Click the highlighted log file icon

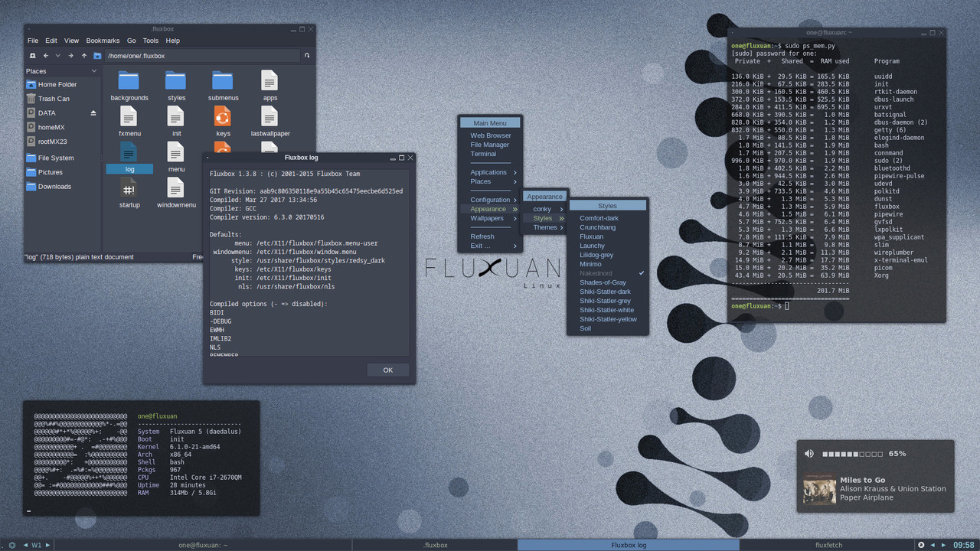129,152
